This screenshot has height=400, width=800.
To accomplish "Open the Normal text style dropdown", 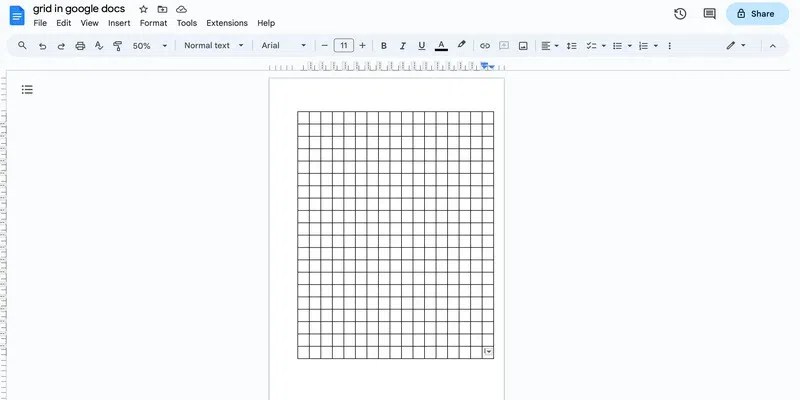I will pyautogui.click(x=214, y=45).
